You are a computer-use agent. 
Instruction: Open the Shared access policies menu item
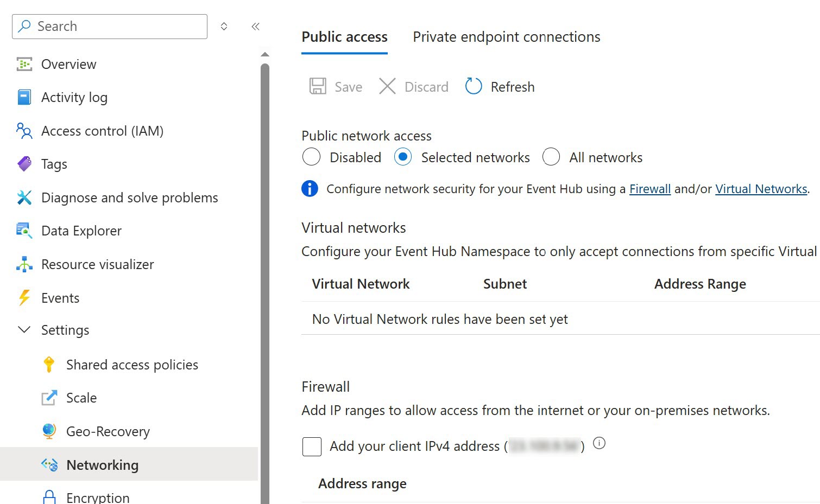[132, 365]
